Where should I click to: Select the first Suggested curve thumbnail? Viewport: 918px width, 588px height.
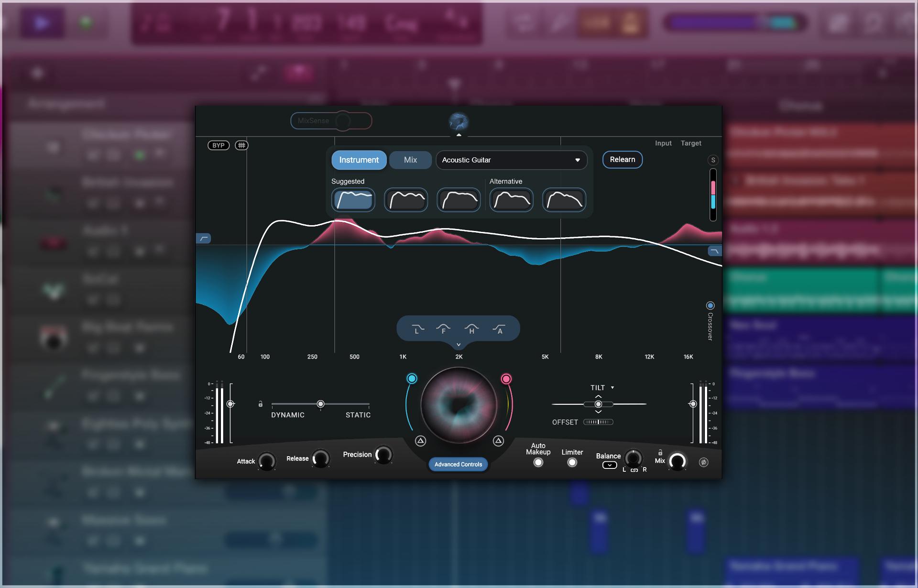[x=353, y=200]
